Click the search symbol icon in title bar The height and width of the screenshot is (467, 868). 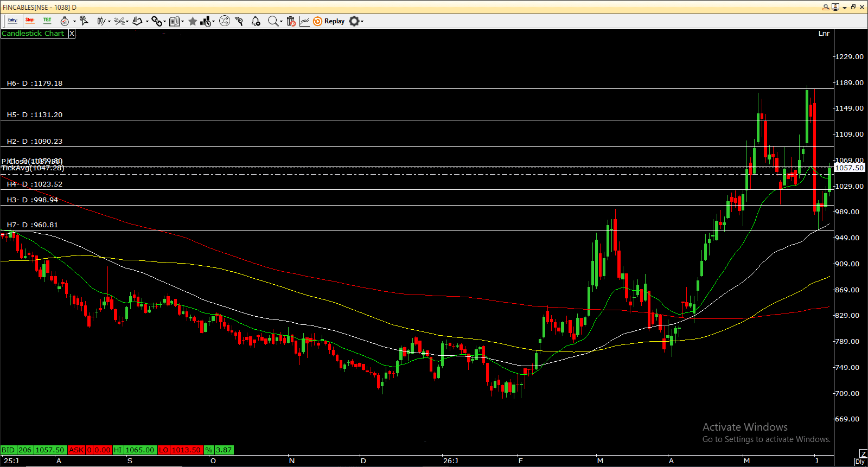(x=826, y=7)
